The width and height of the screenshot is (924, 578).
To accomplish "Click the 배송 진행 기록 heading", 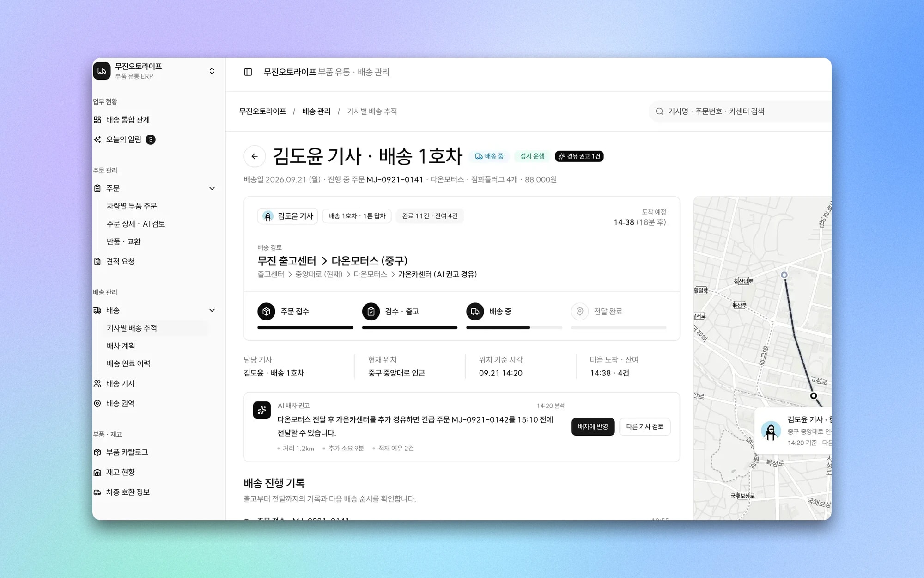I will [274, 483].
